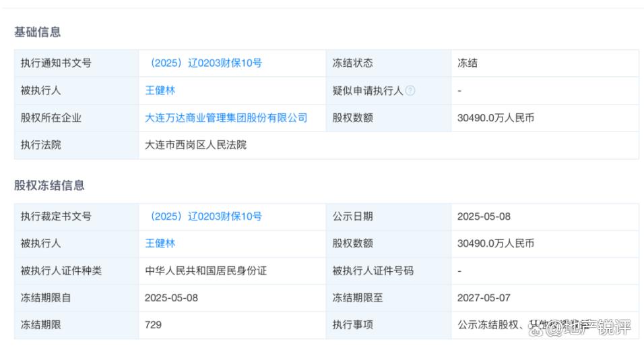Viewport: 644px width, 350px height.
Task: Click the 2027-05-07 value
Action: click(x=484, y=298)
